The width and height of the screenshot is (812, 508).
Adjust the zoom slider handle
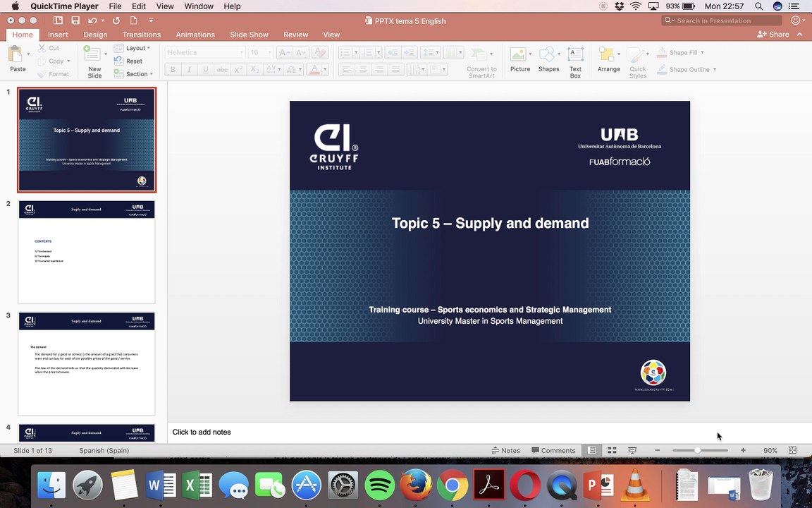(698, 450)
